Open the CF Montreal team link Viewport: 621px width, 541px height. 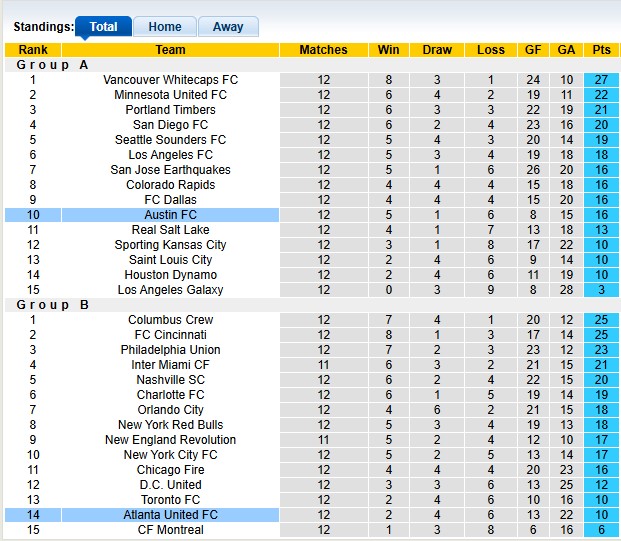(x=171, y=530)
